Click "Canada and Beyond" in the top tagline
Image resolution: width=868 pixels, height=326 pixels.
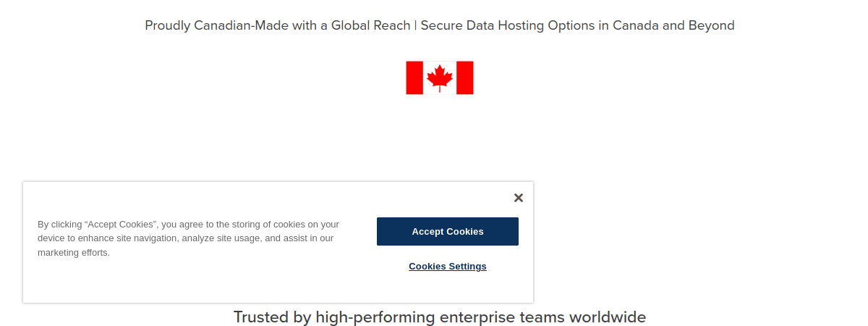(x=673, y=26)
